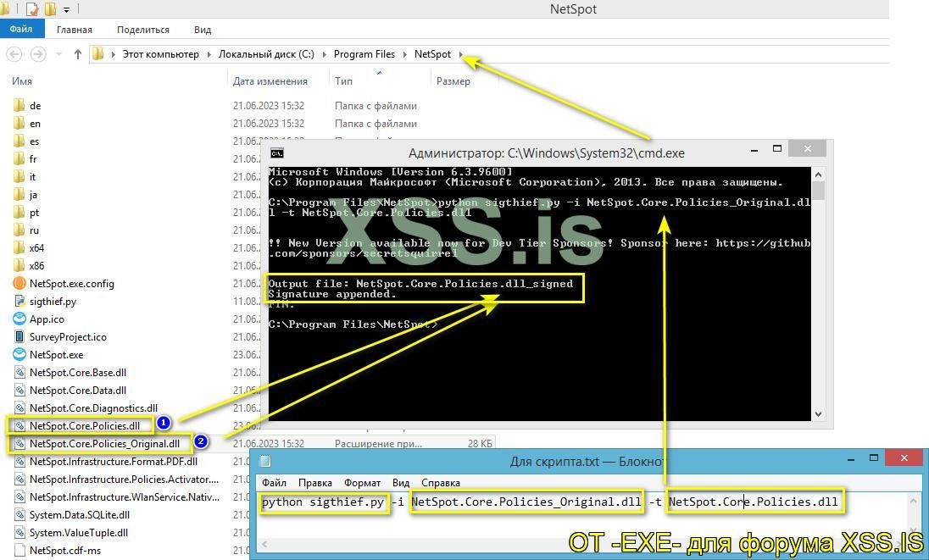This screenshot has width=929, height=560.
Task: Select the x64 folder icon
Action: 19,247
